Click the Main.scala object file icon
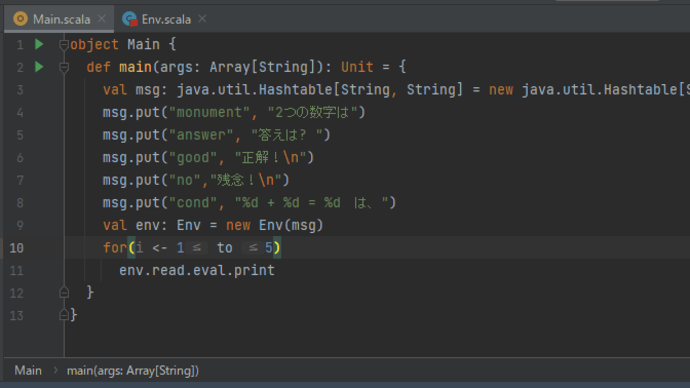Viewport: 690px width, 388px height. point(20,19)
